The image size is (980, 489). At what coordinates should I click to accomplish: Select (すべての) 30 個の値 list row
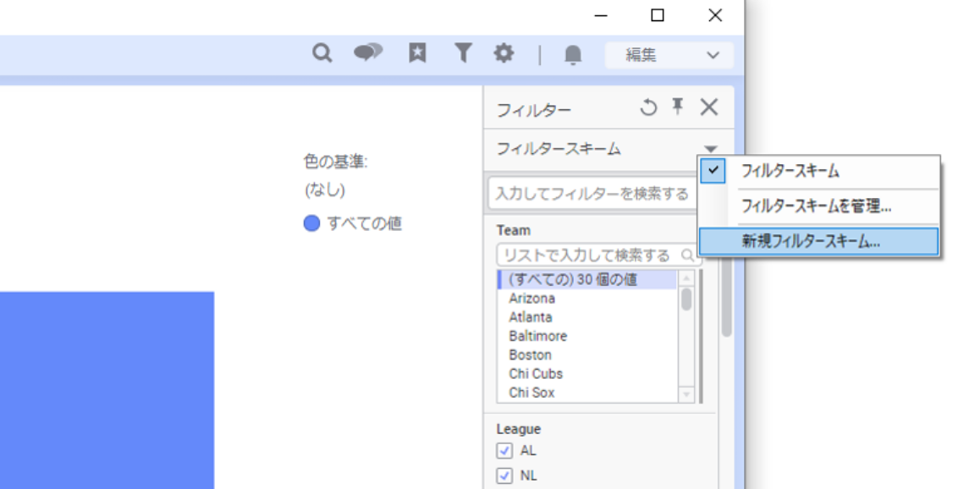[x=586, y=280]
